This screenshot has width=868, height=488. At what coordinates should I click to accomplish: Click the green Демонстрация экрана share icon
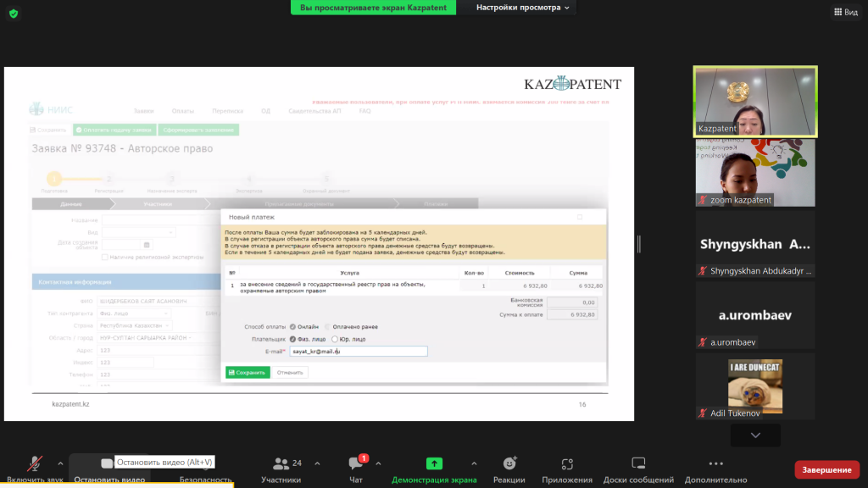tap(434, 463)
